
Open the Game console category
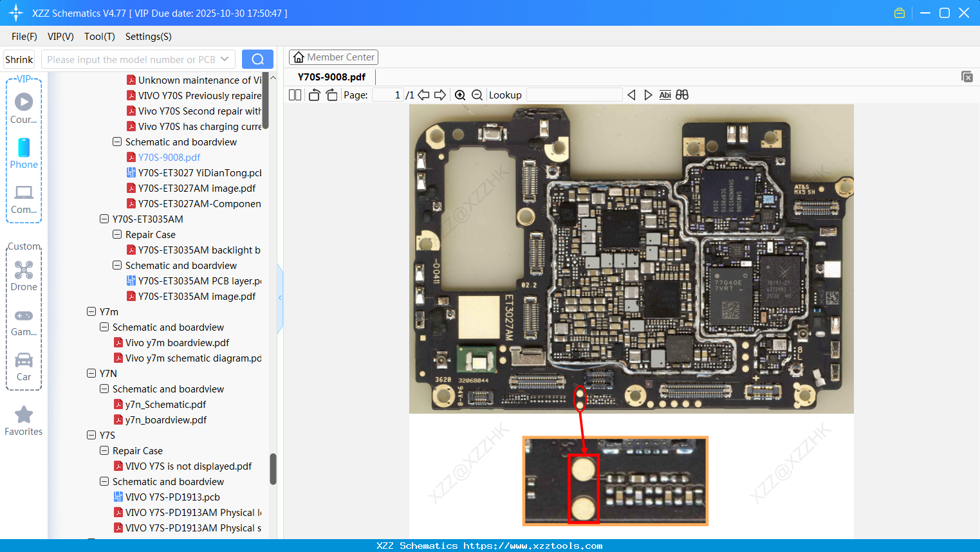point(24,322)
